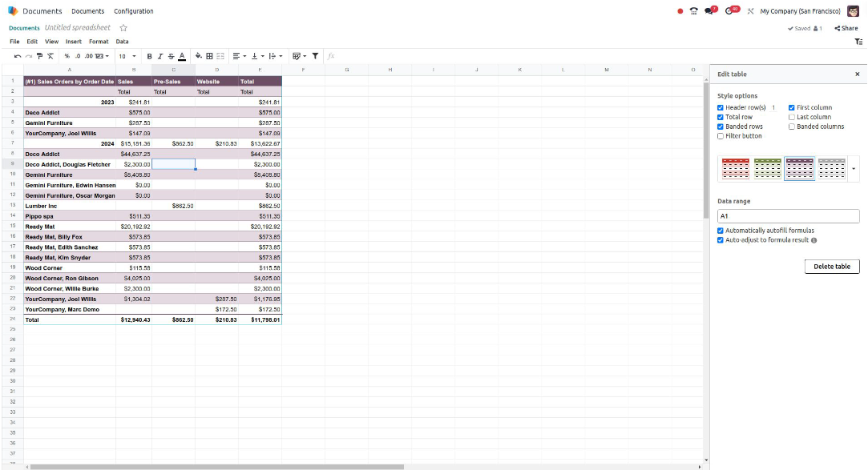Edit the Data range field
Image resolution: width=868 pixels, height=470 pixels.
[x=789, y=216]
